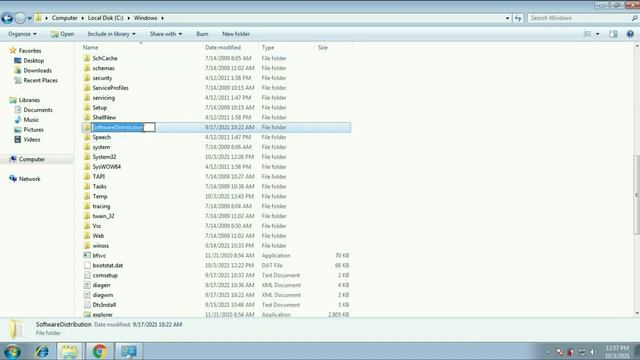Select Computer in navigation pane
Image resolution: width=640 pixels, height=360 pixels.
(x=31, y=159)
